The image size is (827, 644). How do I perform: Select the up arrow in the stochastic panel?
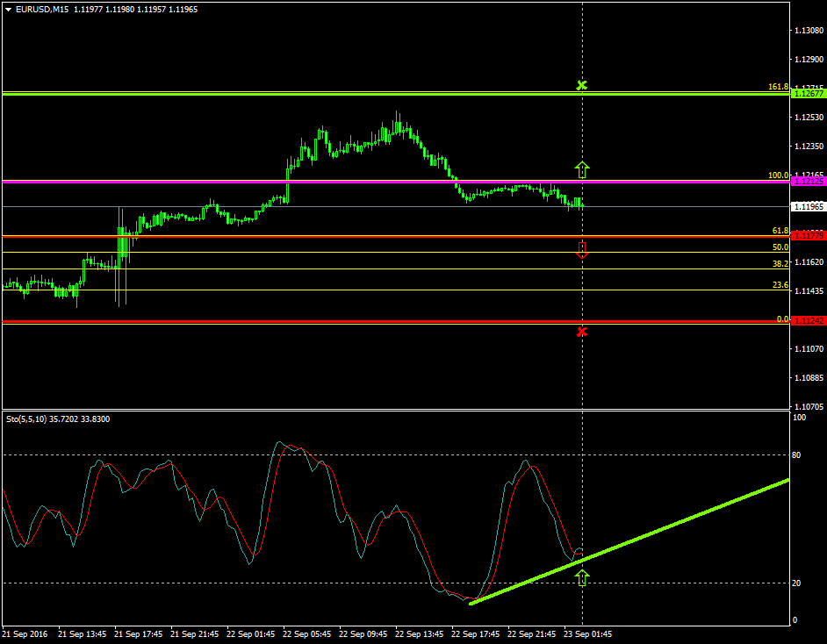[584, 578]
